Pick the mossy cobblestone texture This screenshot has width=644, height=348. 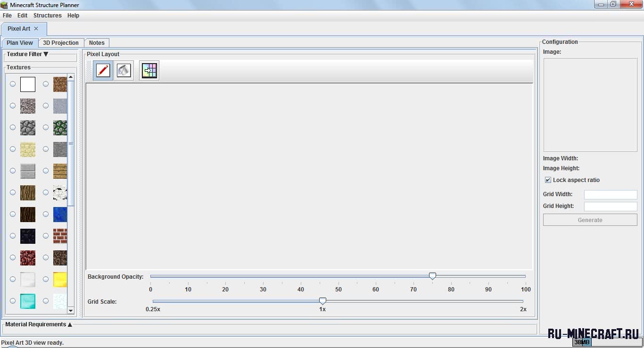pyautogui.click(x=60, y=128)
